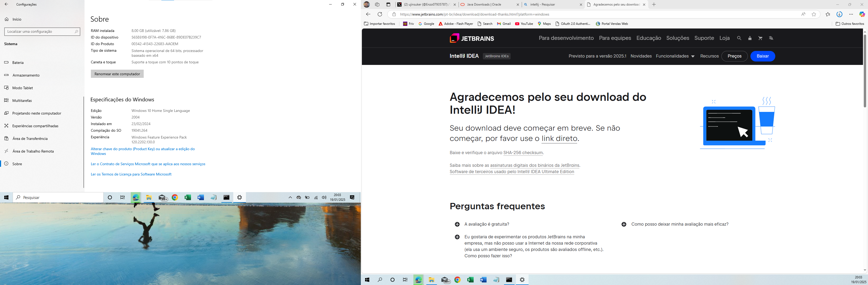
Task: Click the JetBrains logo in the header
Action: click(x=472, y=38)
